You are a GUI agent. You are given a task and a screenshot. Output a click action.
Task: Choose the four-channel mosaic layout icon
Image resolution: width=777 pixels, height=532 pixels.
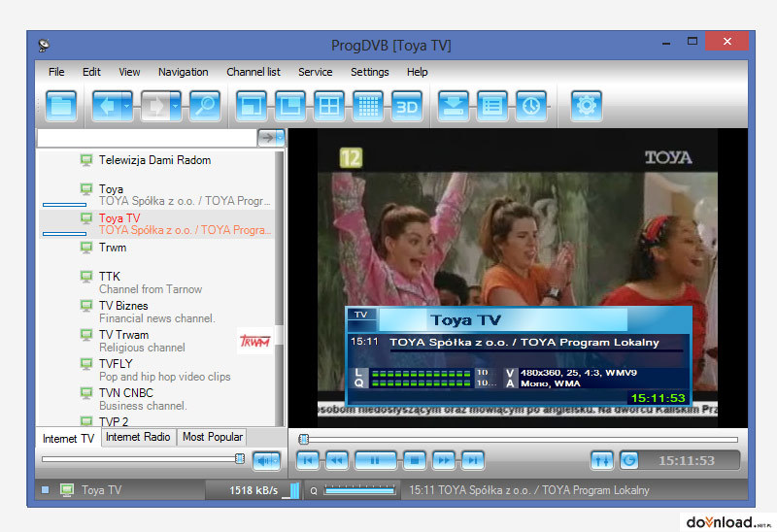(329, 106)
